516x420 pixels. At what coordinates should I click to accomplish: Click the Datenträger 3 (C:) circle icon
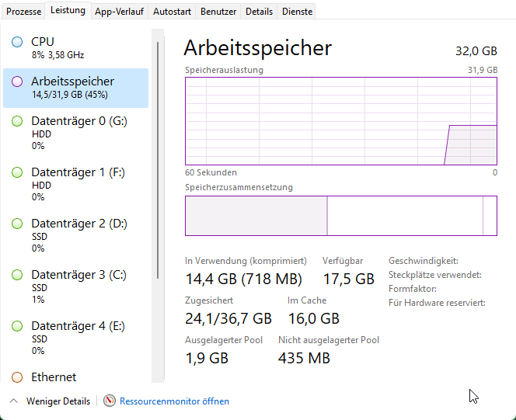point(17,275)
